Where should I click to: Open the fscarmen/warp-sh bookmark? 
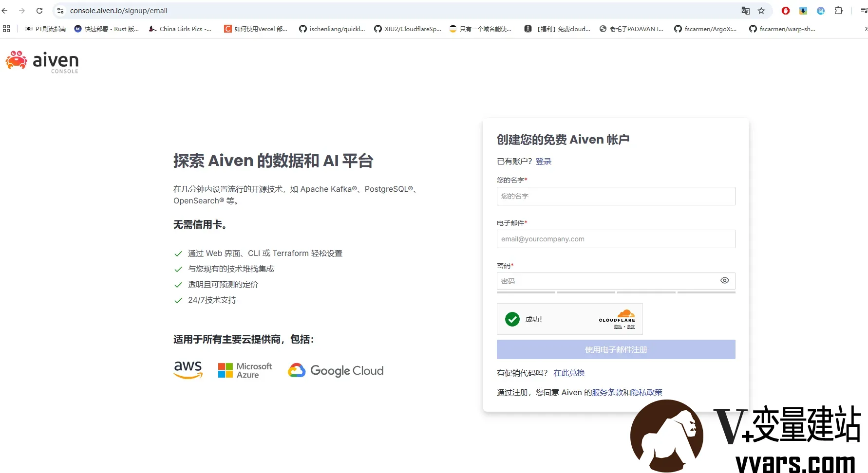point(782,29)
